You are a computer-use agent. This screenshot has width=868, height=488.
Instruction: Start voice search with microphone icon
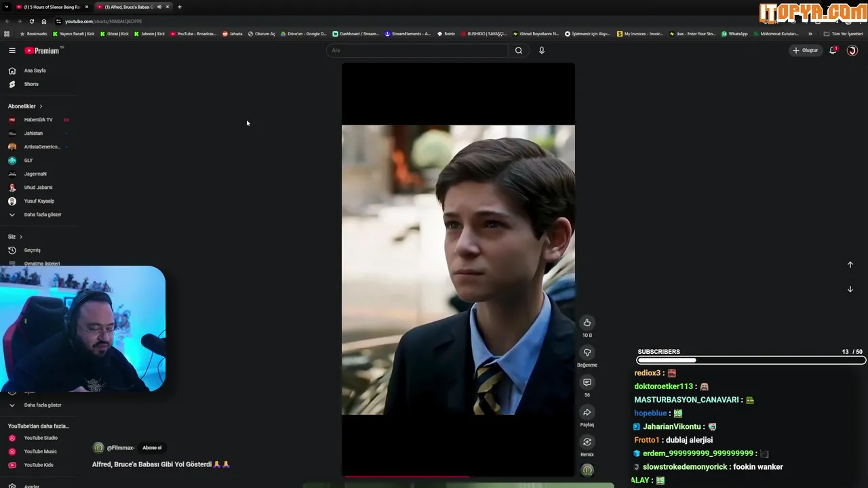(542, 50)
